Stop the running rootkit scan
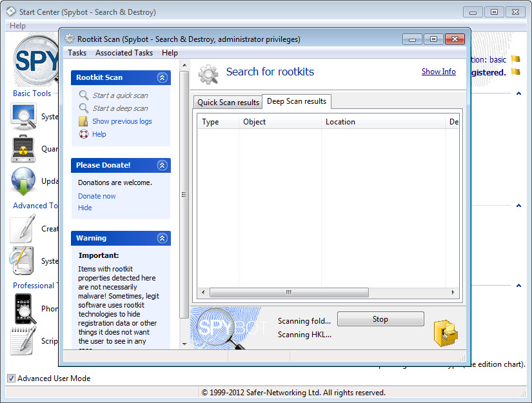Screen dimensions: 532x403 coord(380,319)
